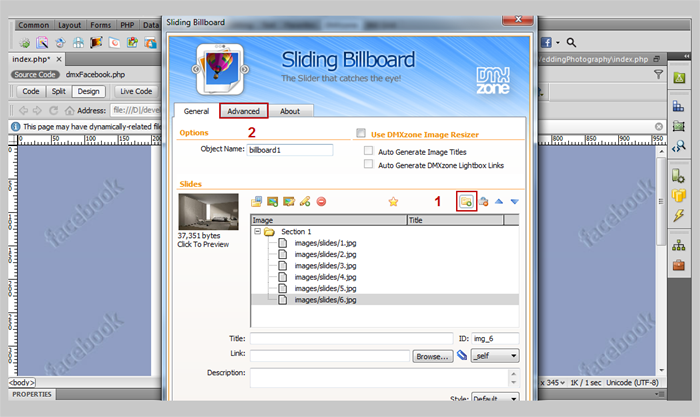Open the orange briefcase assets icon in right dock
This screenshot has height=417, width=700.
pyautogui.click(x=679, y=265)
